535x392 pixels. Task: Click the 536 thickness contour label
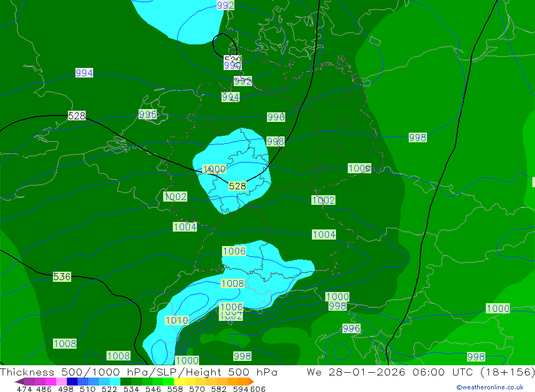[x=62, y=276]
